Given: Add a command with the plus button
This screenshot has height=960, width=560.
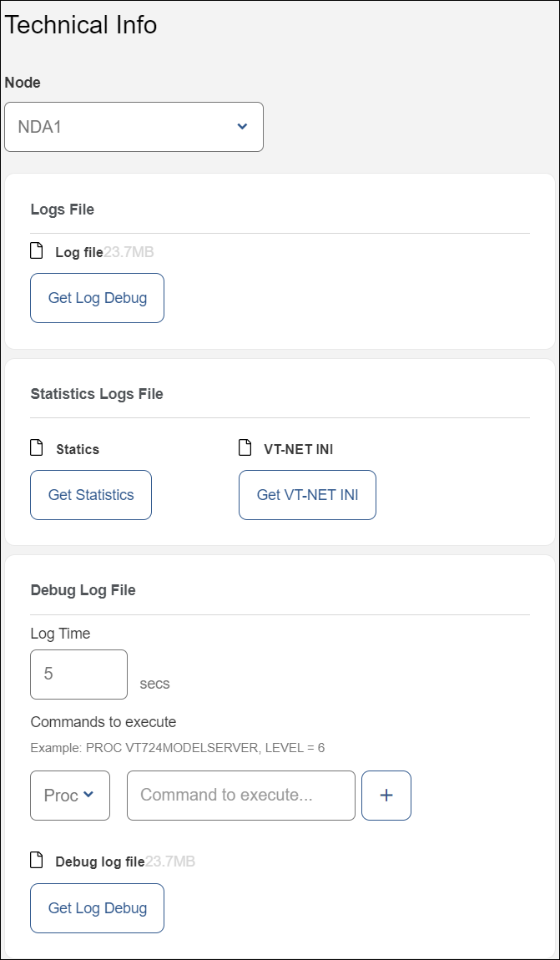Looking at the screenshot, I should click(x=386, y=796).
